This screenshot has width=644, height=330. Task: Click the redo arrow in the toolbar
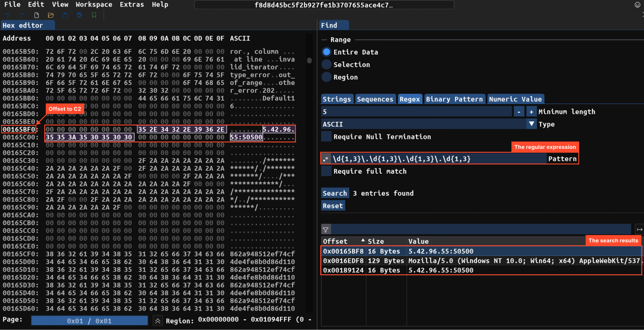point(22,15)
